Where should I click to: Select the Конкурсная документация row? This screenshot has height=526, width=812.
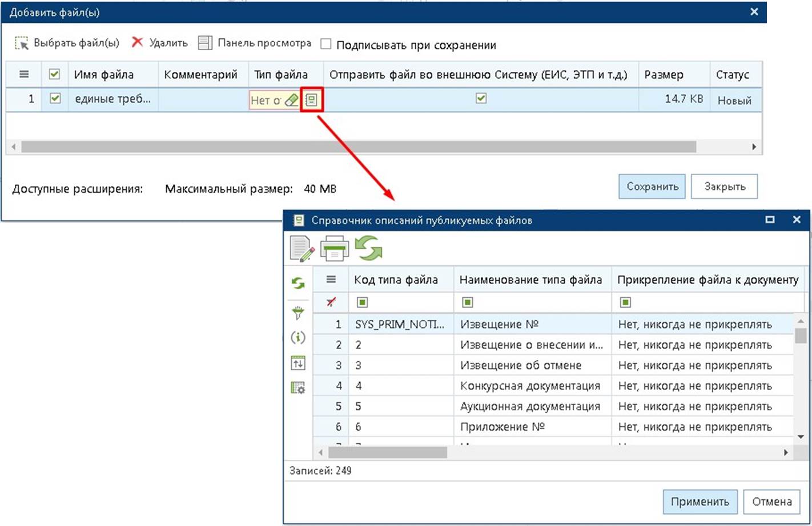[553, 386]
